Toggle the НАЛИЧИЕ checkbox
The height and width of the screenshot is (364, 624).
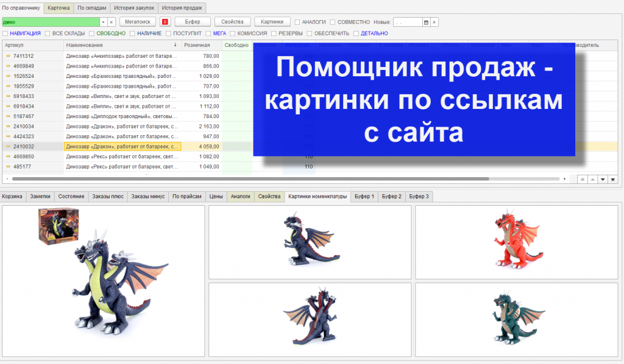click(132, 33)
